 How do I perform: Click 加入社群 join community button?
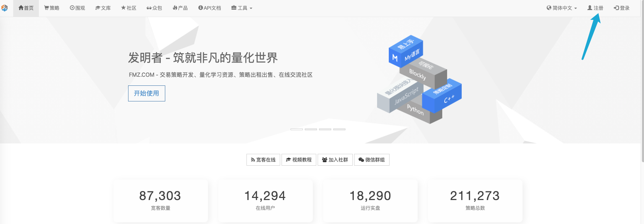click(x=335, y=160)
